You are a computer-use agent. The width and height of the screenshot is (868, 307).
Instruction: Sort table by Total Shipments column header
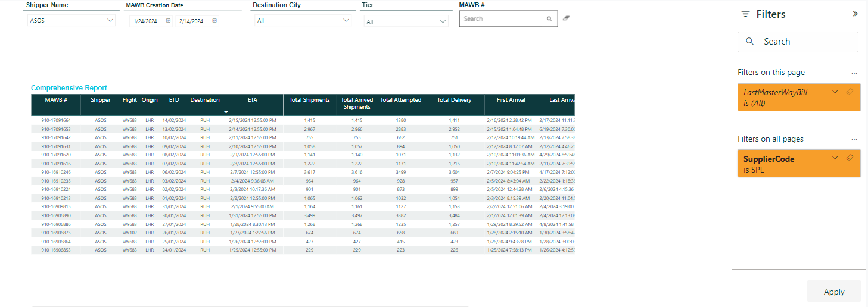point(309,100)
